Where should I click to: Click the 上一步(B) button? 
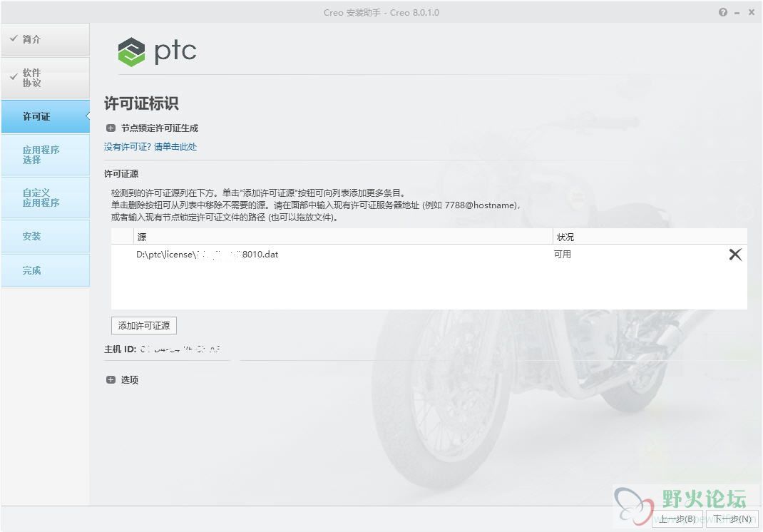tap(678, 519)
